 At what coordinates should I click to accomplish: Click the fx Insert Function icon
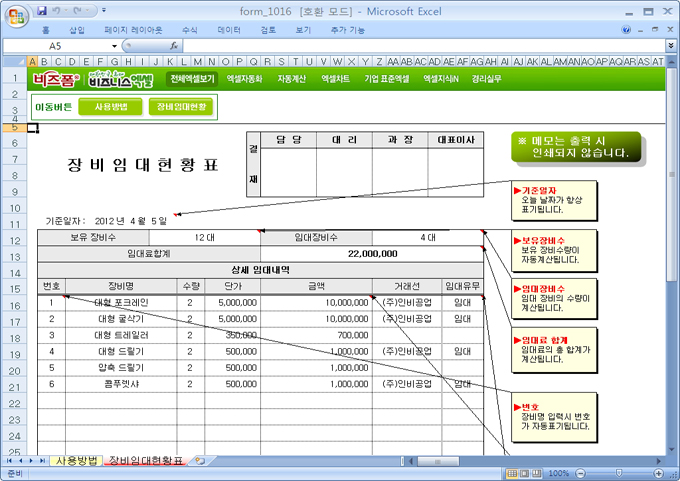point(173,46)
